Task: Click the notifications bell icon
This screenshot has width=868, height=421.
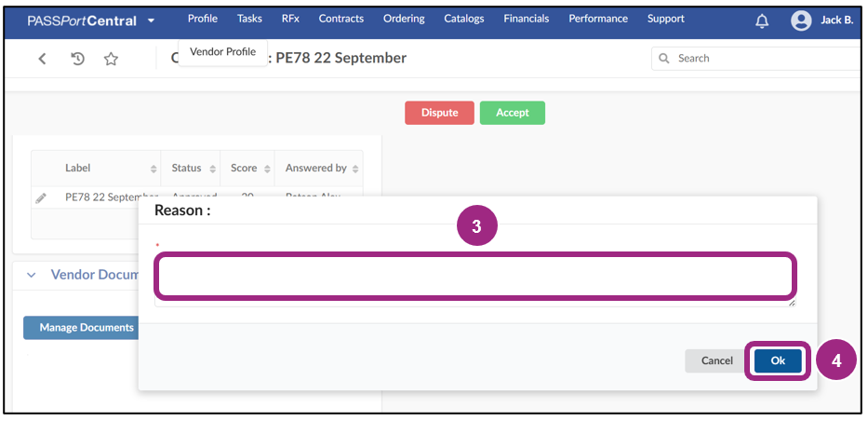Action: [x=762, y=20]
